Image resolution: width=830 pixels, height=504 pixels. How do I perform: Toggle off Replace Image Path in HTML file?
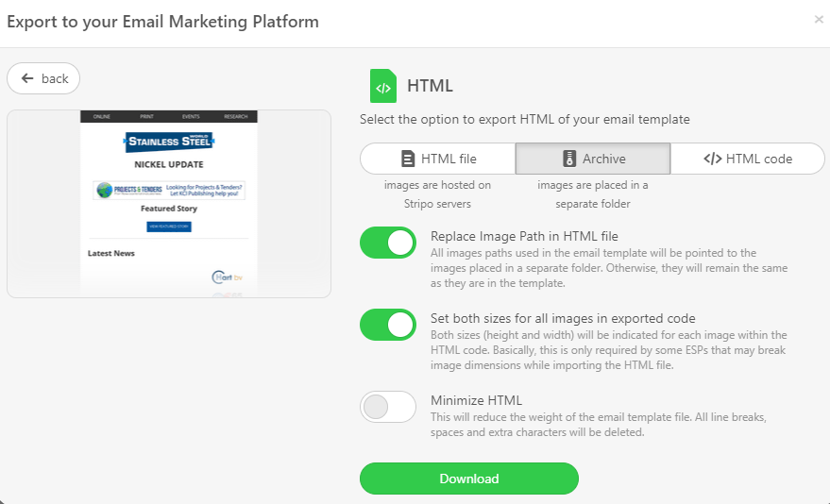coord(388,243)
